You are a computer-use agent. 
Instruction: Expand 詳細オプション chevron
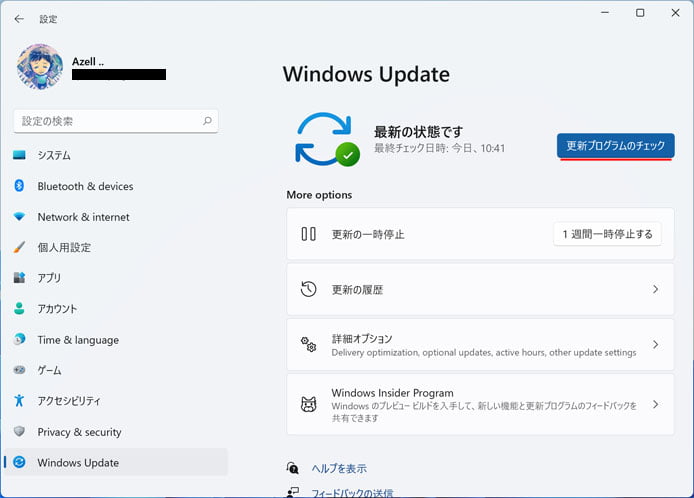click(655, 344)
